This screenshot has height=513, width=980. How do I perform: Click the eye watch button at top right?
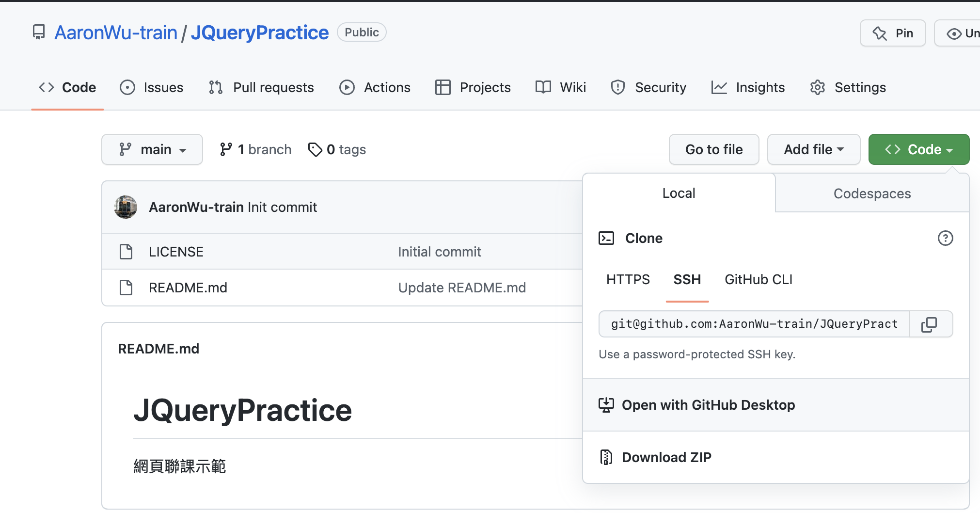[958, 33]
